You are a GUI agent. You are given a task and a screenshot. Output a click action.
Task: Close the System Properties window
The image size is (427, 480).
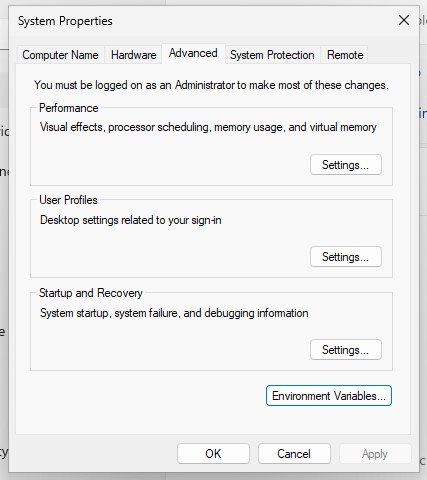[404, 20]
